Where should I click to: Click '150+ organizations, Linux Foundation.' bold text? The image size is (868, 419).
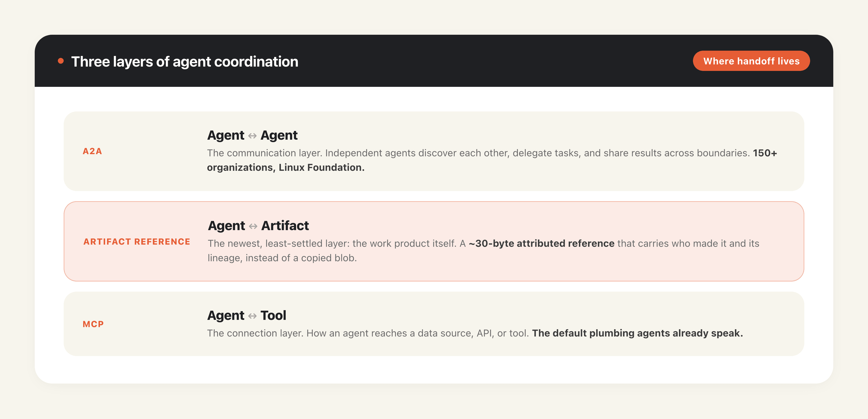(492, 160)
